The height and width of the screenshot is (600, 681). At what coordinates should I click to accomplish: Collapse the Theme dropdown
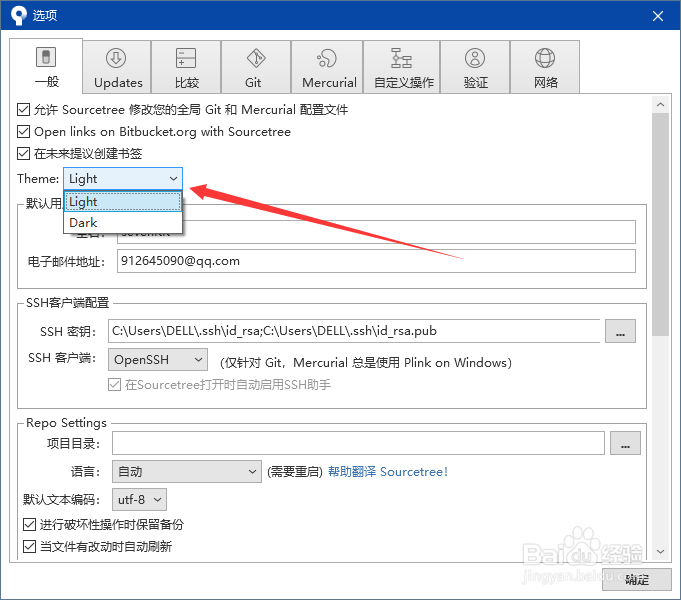[x=123, y=179]
